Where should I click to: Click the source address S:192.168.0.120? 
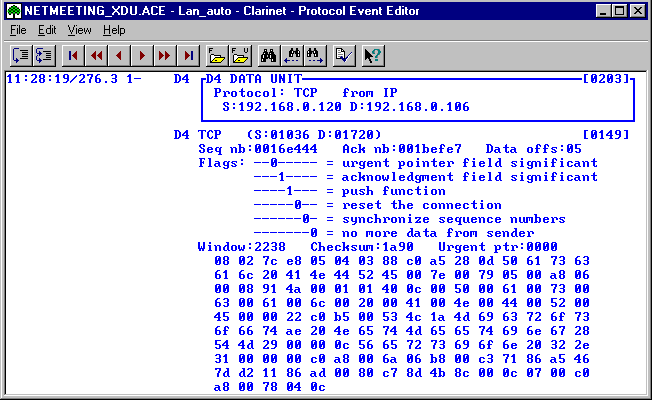(x=282, y=107)
